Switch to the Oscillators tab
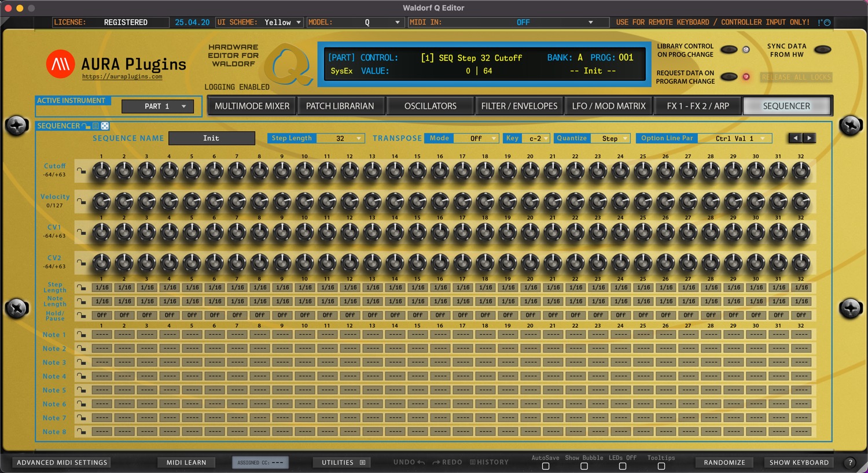 tap(431, 106)
